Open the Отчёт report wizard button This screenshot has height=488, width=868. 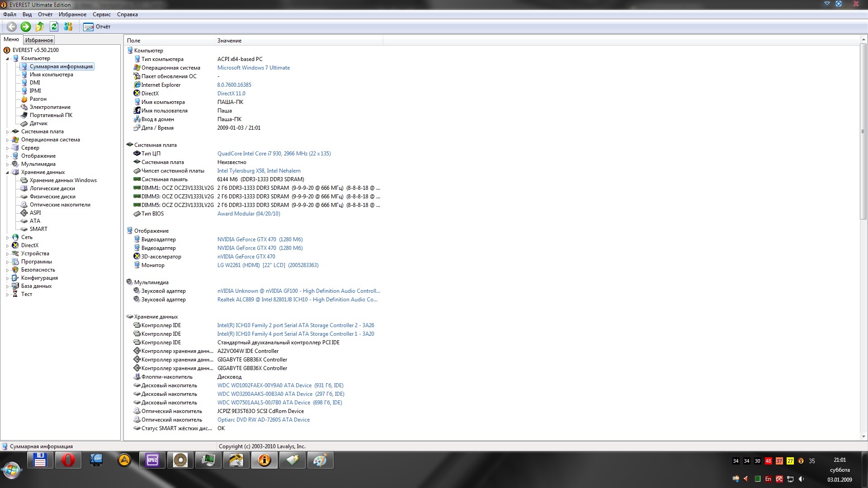pyautogui.click(x=97, y=27)
